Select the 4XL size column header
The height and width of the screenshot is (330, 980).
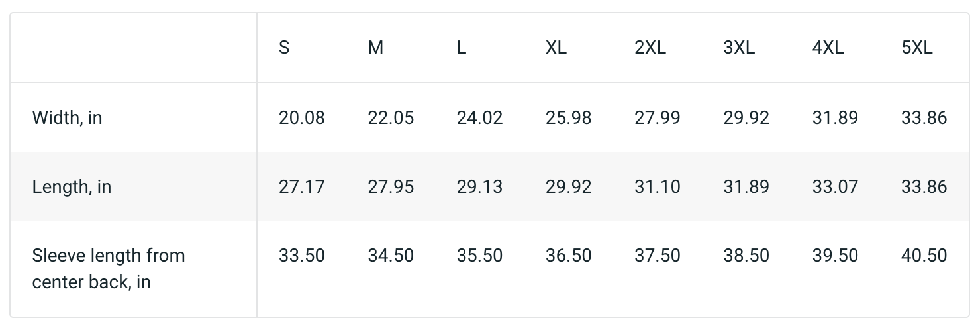(828, 48)
